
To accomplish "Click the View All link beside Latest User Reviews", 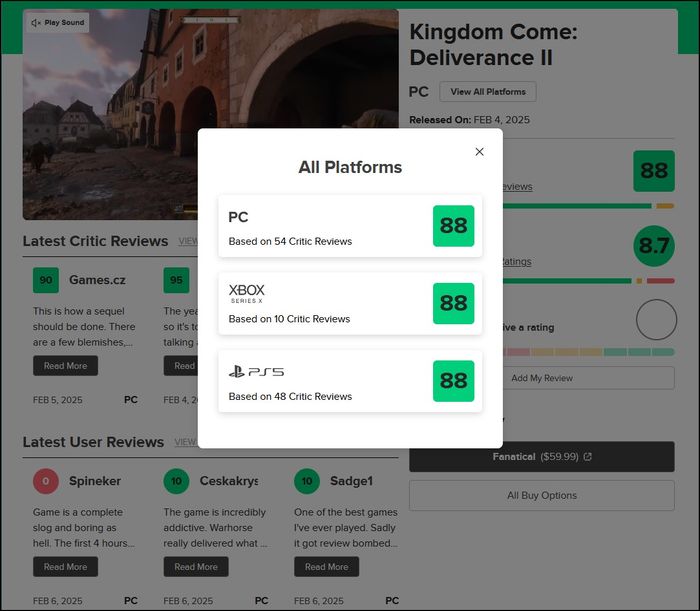I will coord(186,442).
